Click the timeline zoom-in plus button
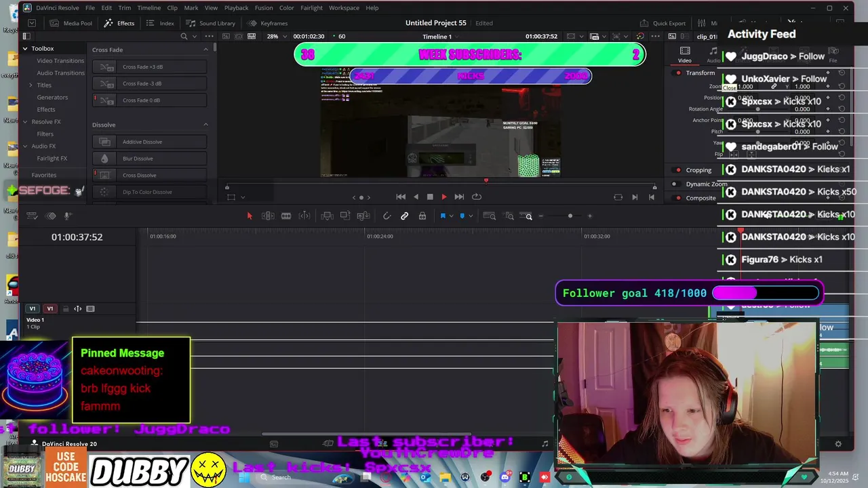The width and height of the screenshot is (868, 488). coord(590,216)
